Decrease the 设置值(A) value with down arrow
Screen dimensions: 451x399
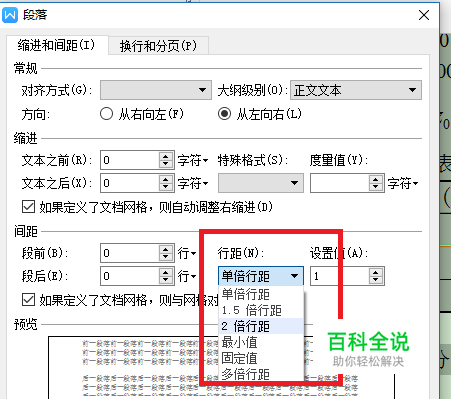tap(376, 280)
